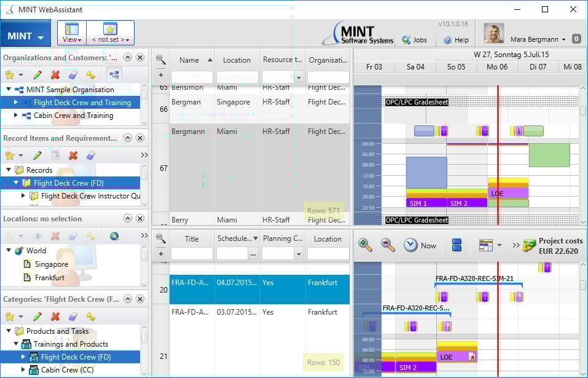This screenshot has height=378, width=588.
Task: Click the edit pencil in Record Items toolbar
Action: [x=37, y=156]
